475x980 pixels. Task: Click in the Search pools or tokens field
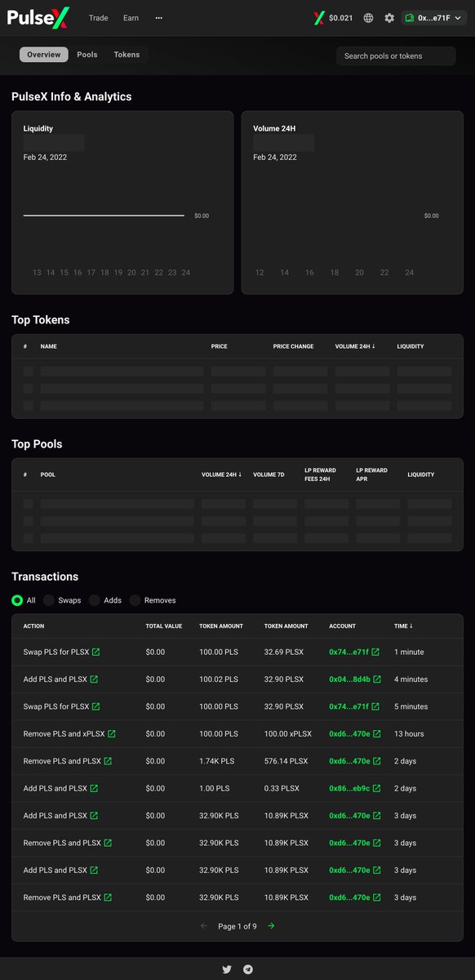coord(396,56)
